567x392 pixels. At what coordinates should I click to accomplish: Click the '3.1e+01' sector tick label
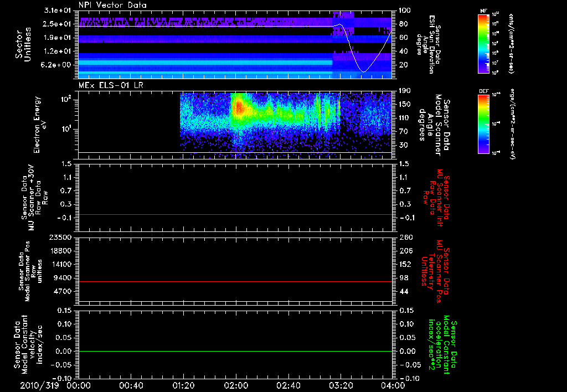click(x=57, y=11)
